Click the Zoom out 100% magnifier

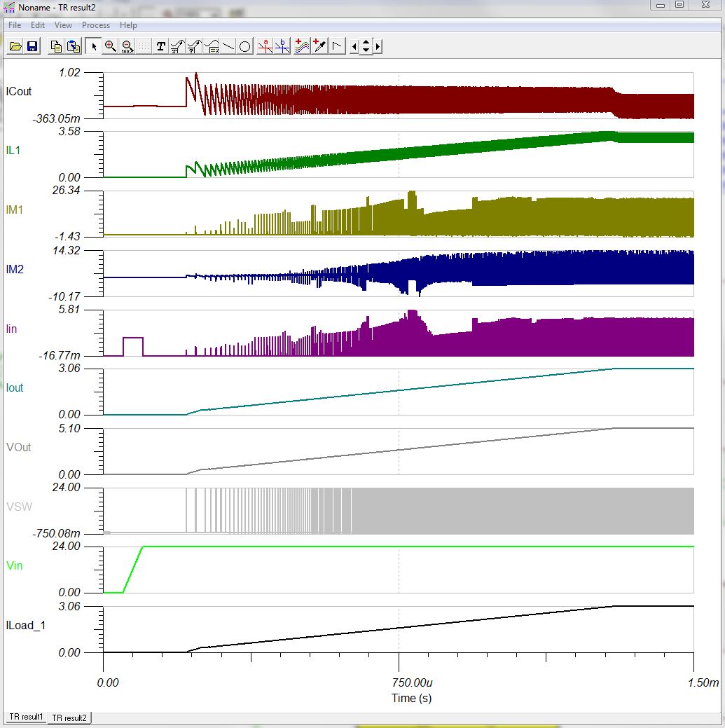click(127, 47)
